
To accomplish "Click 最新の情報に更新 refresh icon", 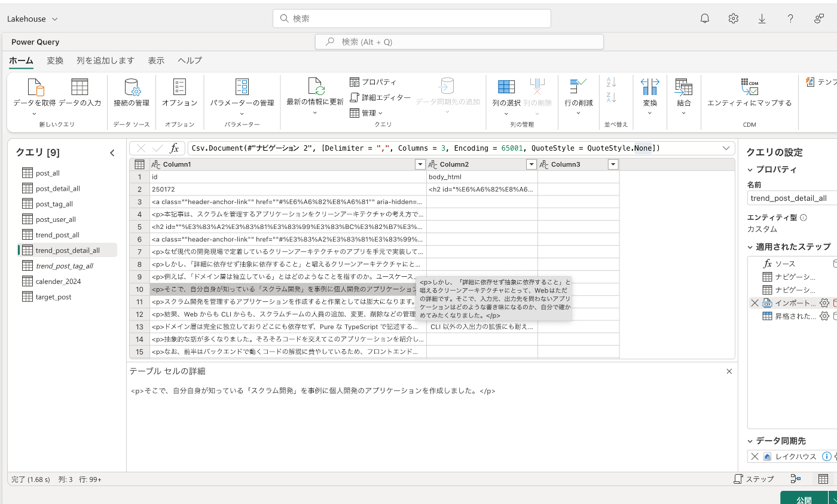I will pos(316,87).
